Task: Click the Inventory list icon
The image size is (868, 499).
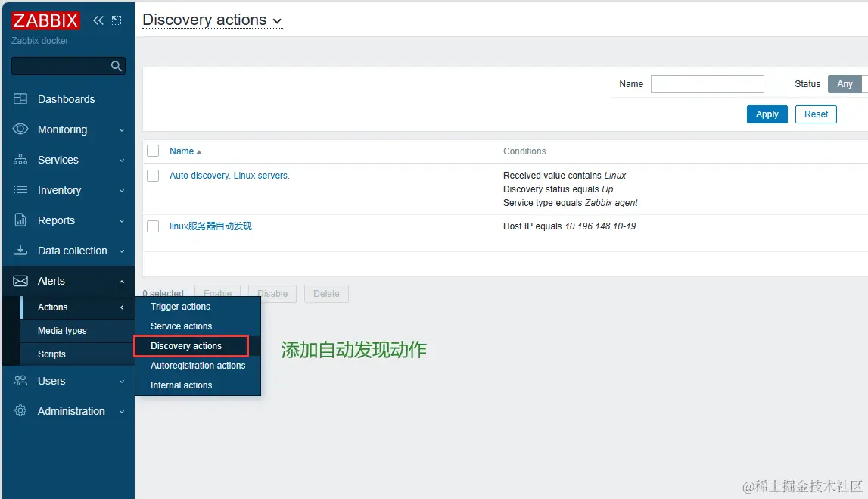Action: (20, 189)
